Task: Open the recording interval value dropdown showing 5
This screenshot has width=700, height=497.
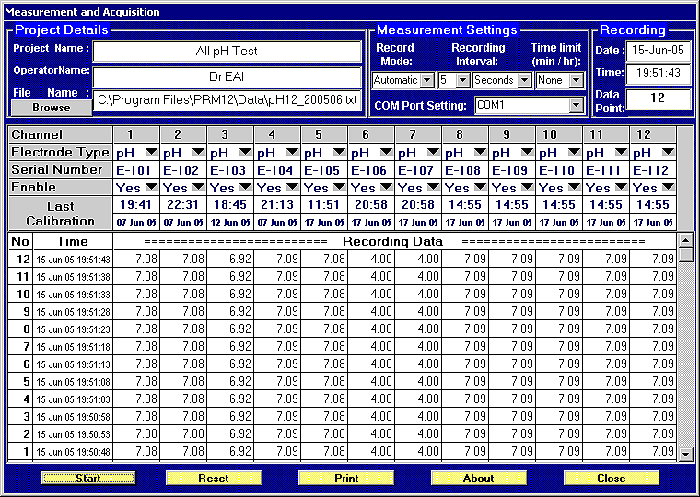Action: coord(463,80)
